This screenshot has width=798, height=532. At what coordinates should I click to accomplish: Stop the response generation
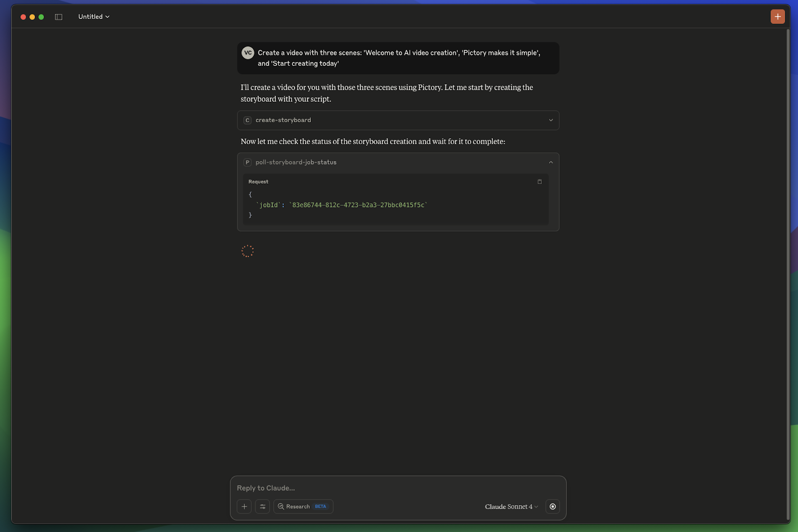[553, 507]
